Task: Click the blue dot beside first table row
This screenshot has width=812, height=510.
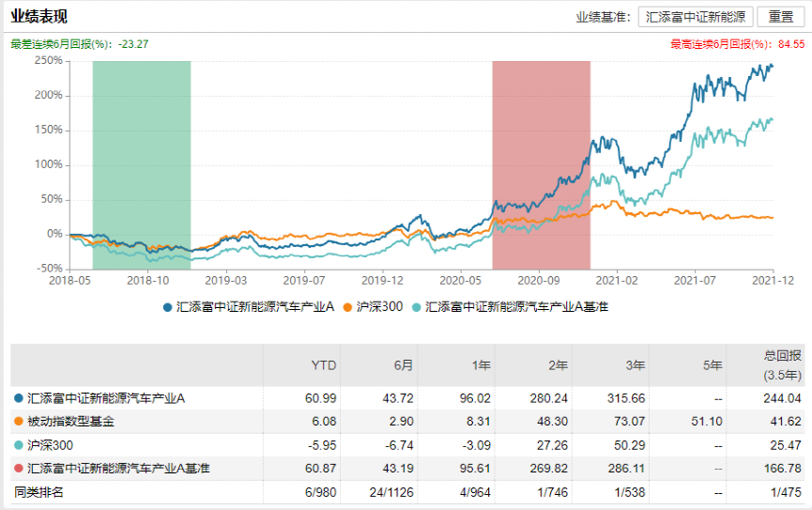Action: [18, 399]
